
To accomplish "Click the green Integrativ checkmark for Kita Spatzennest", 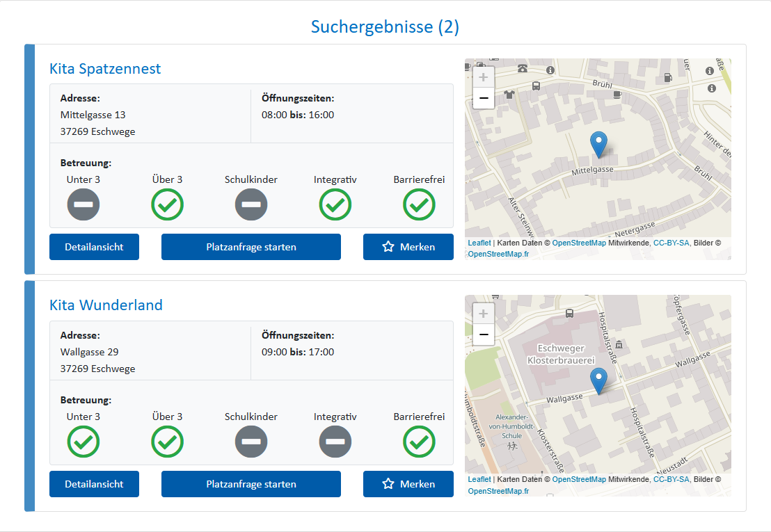I will 335,204.
